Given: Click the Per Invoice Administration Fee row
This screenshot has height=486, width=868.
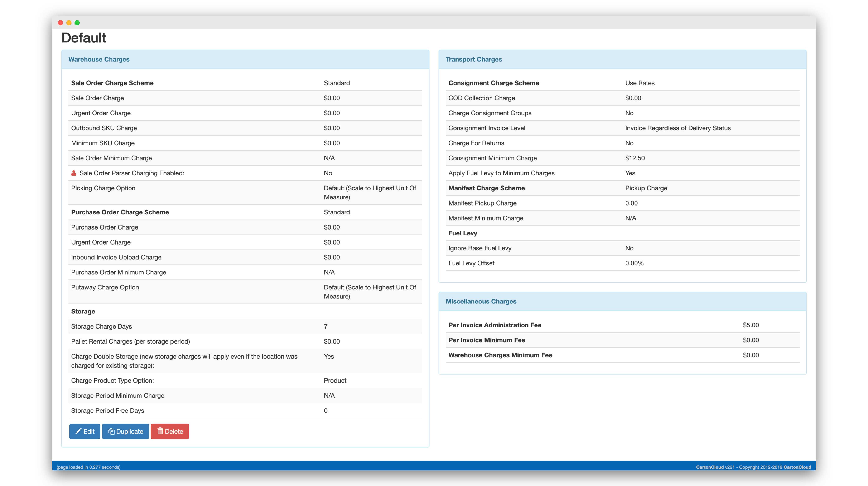Looking at the screenshot, I should click(x=495, y=325).
